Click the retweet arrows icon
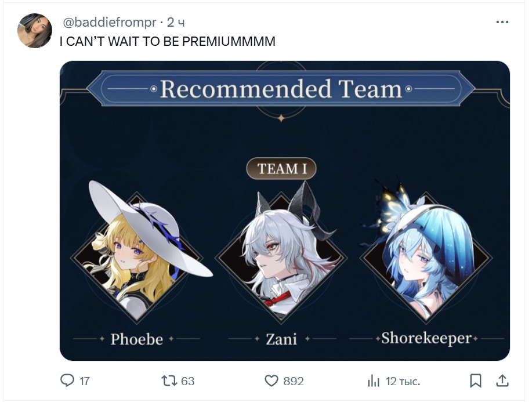 (x=169, y=381)
